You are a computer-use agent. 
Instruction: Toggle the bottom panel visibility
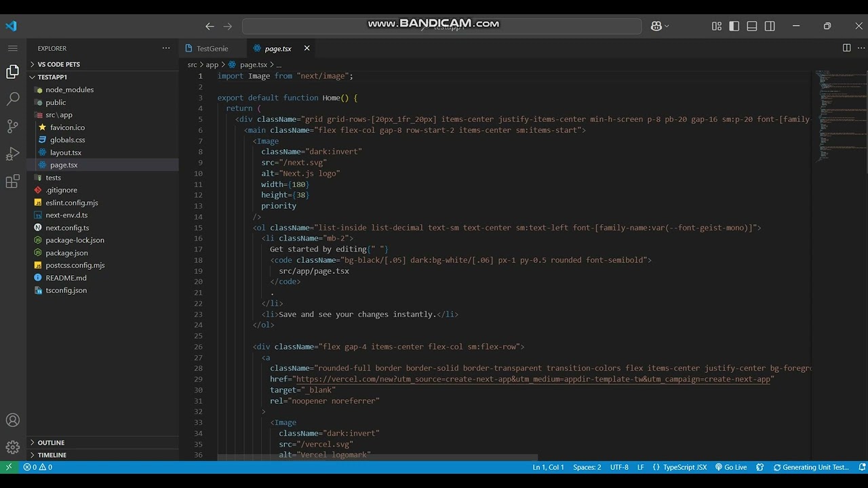tap(752, 26)
